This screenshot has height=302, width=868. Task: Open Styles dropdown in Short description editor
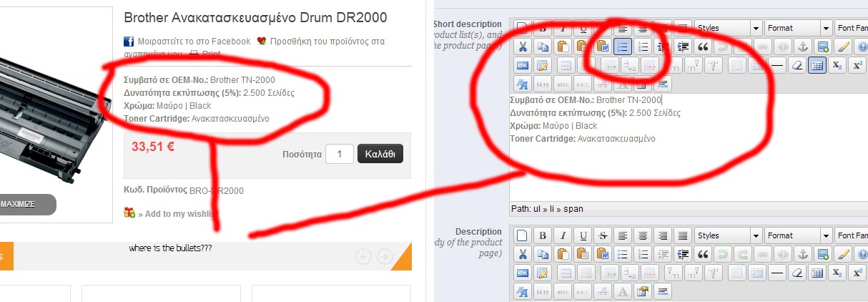729,28
